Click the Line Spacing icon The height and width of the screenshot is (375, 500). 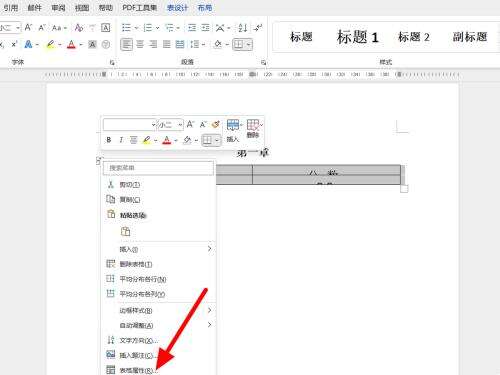194,44
